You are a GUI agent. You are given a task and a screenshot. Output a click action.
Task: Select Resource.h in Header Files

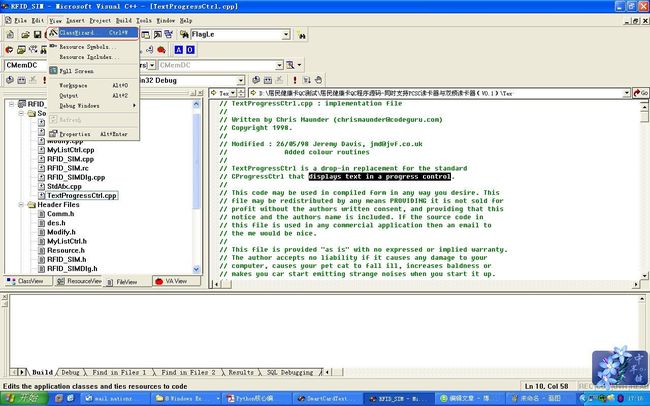click(66, 250)
